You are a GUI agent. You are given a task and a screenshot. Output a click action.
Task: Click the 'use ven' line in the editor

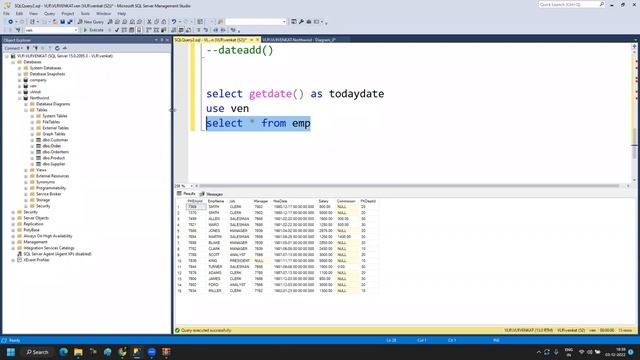227,109
